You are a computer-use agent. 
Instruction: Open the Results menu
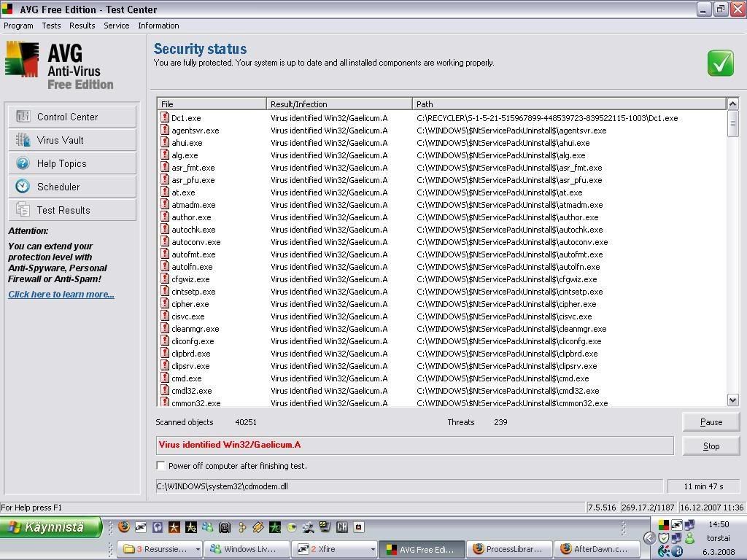coord(82,26)
